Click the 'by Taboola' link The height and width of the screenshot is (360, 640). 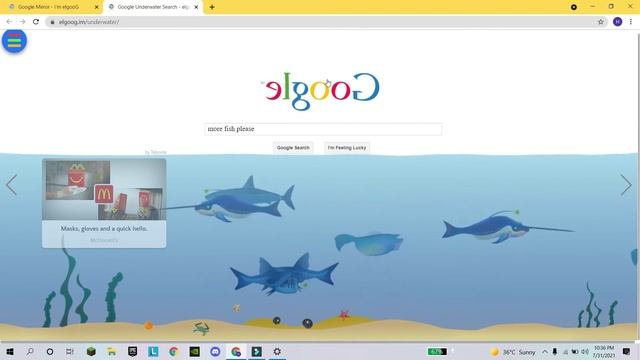pos(156,152)
